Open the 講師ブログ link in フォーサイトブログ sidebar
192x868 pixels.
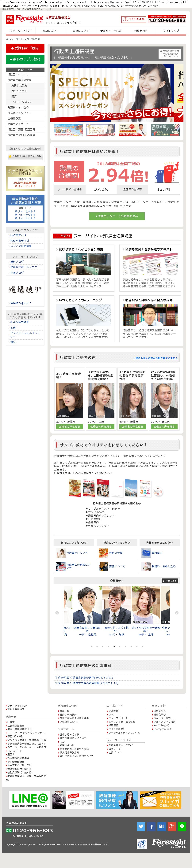point(17,261)
